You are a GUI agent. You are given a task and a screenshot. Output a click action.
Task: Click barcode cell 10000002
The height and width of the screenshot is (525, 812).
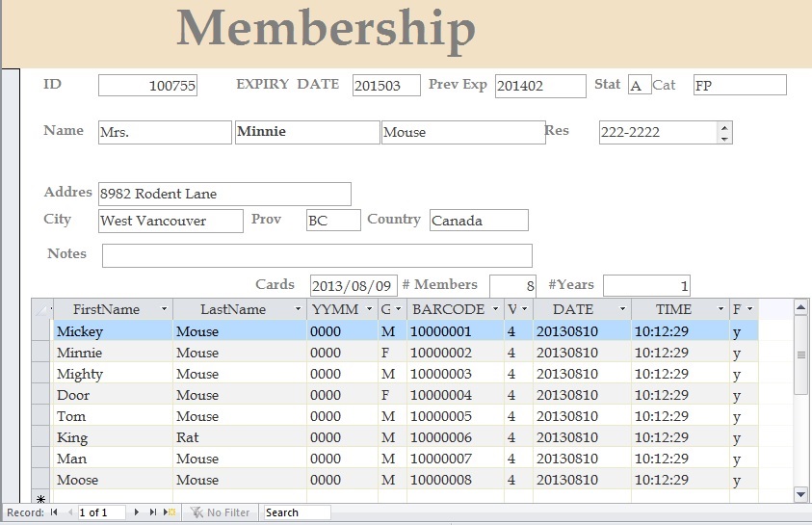tap(456, 352)
